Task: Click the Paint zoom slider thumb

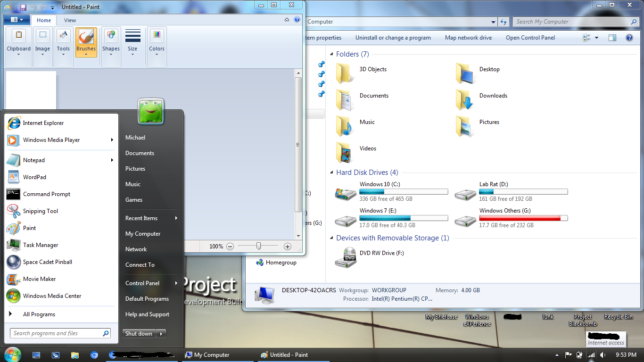Action: tap(258, 246)
